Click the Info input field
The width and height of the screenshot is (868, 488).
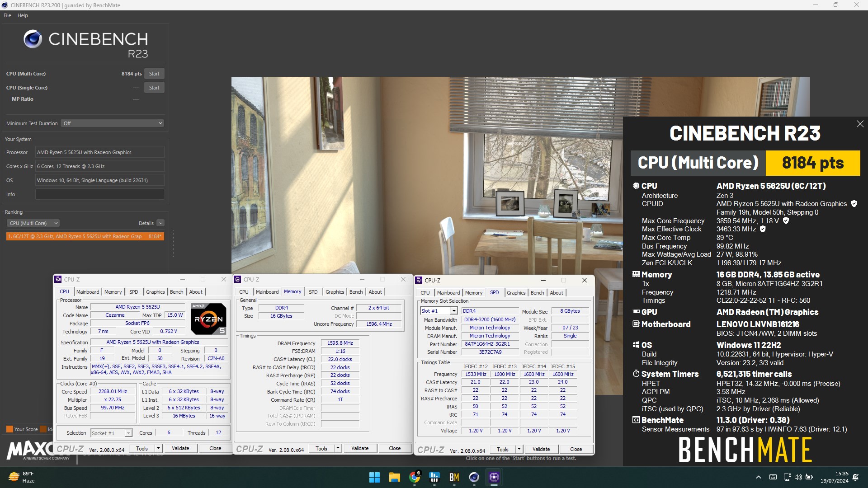(100, 194)
